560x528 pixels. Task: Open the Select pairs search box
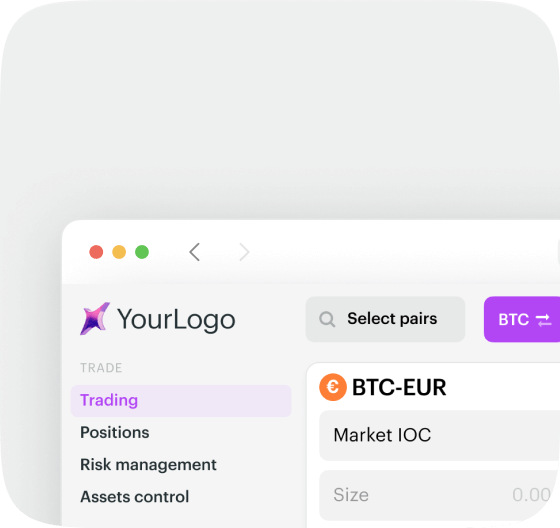(385, 319)
